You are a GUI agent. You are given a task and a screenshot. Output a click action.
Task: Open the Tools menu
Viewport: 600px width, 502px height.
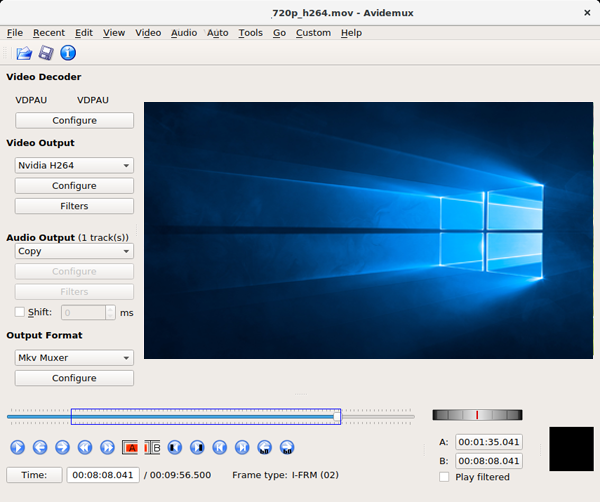pyautogui.click(x=251, y=33)
